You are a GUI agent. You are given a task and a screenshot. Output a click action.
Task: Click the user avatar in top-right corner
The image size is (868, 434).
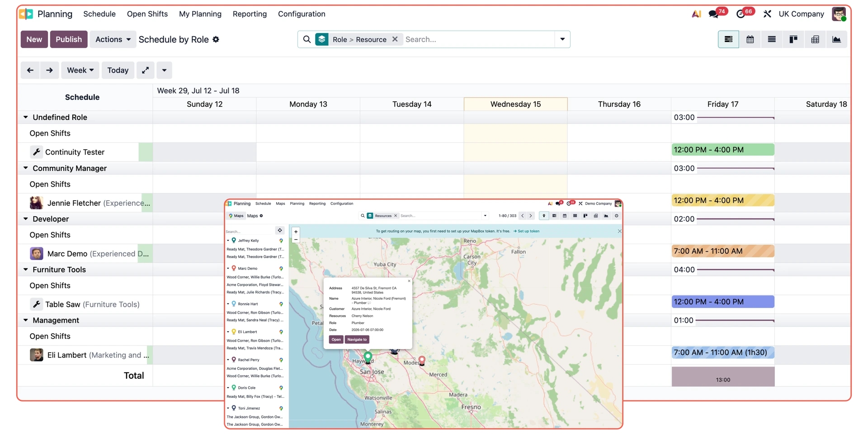tap(839, 14)
